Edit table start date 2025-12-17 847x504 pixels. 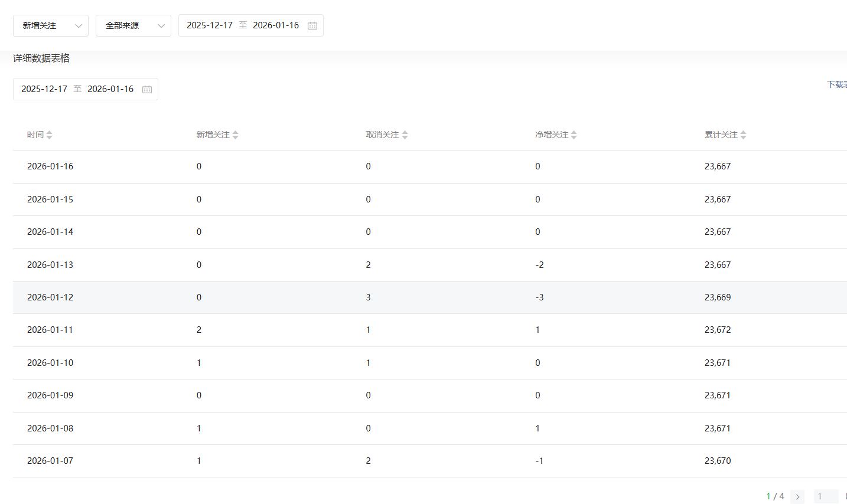coord(44,89)
